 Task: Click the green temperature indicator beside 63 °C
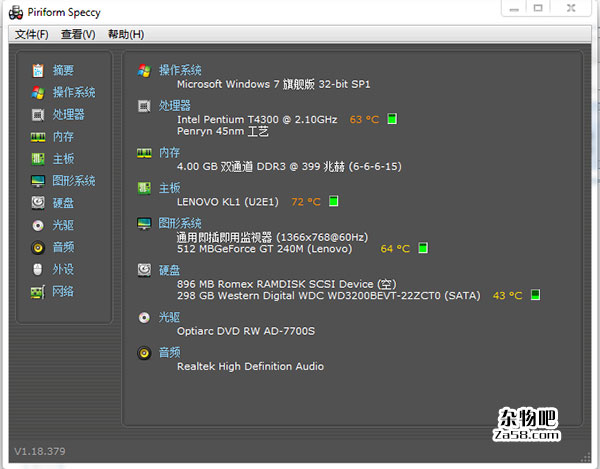(x=392, y=119)
